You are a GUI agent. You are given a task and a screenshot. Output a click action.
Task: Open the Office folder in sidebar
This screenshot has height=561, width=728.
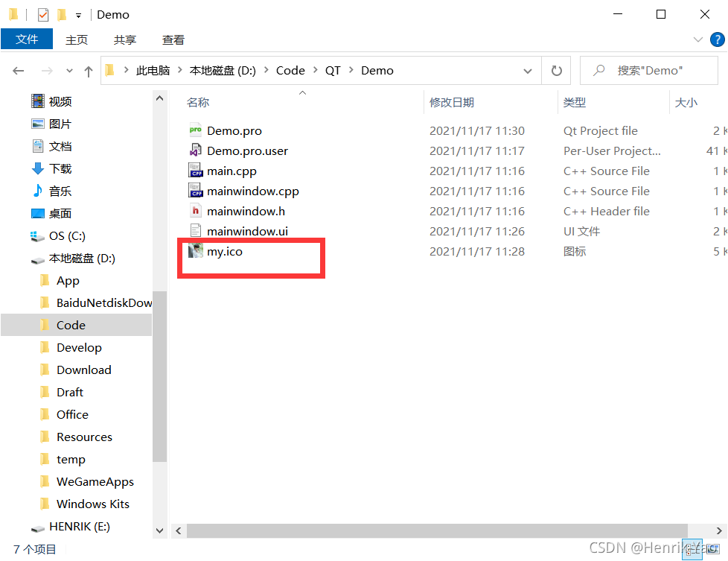point(65,414)
